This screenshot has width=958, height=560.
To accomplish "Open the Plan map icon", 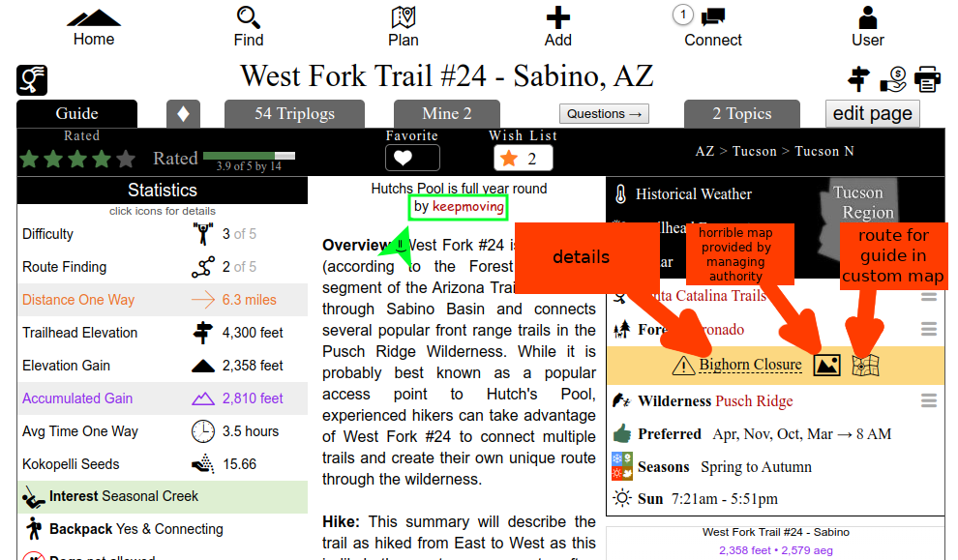I will tap(404, 17).
